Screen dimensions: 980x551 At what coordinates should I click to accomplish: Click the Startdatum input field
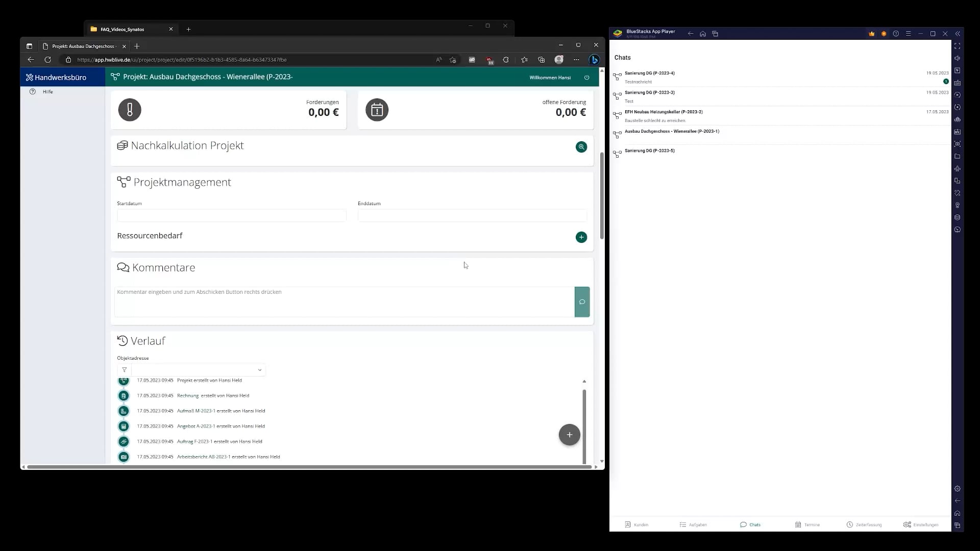[x=231, y=215]
